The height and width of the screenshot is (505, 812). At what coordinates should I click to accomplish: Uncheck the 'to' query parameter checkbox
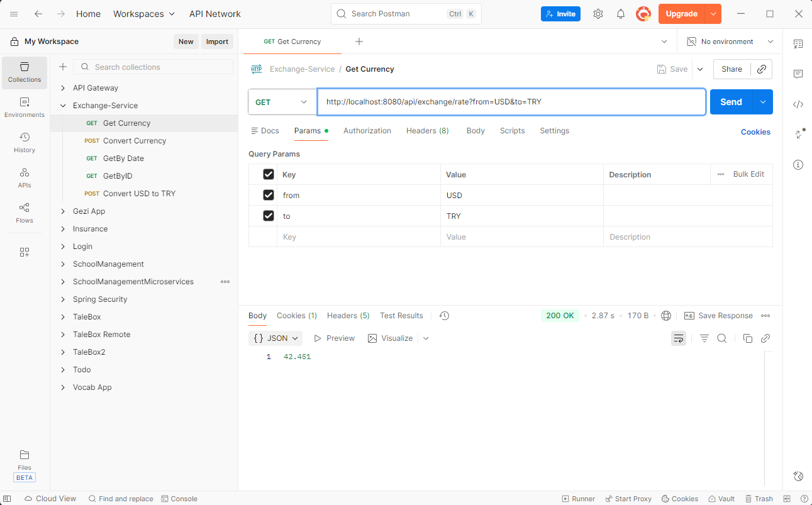click(x=269, y=216)
